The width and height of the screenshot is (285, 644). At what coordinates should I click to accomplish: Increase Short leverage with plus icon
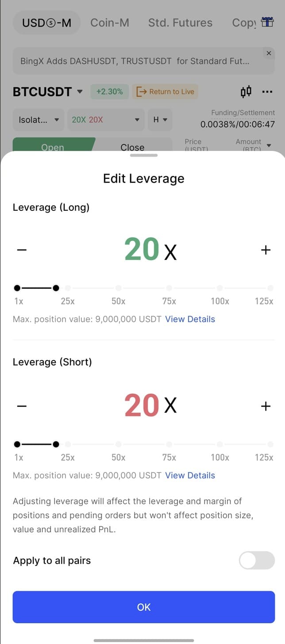(266, 406)
